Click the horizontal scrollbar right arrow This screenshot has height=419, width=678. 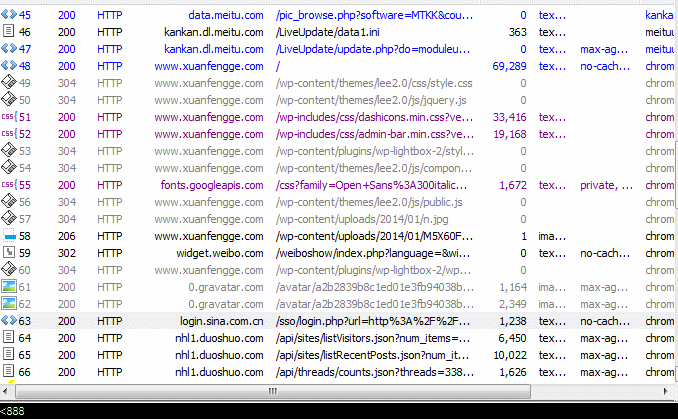point(666,392)
